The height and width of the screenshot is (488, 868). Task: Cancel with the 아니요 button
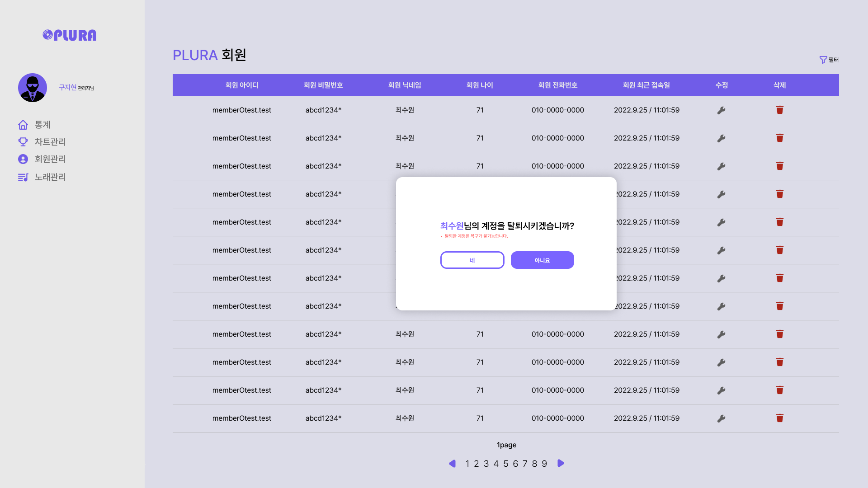[542, 260]
